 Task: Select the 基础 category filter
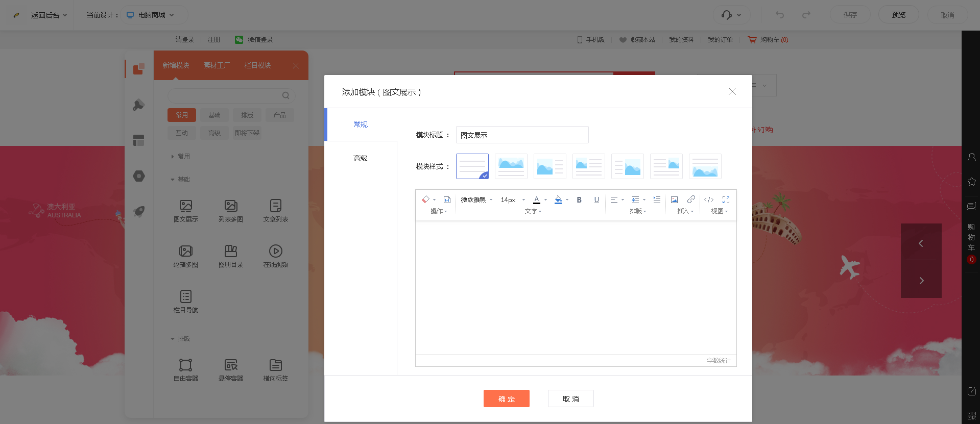click(214, 115)
